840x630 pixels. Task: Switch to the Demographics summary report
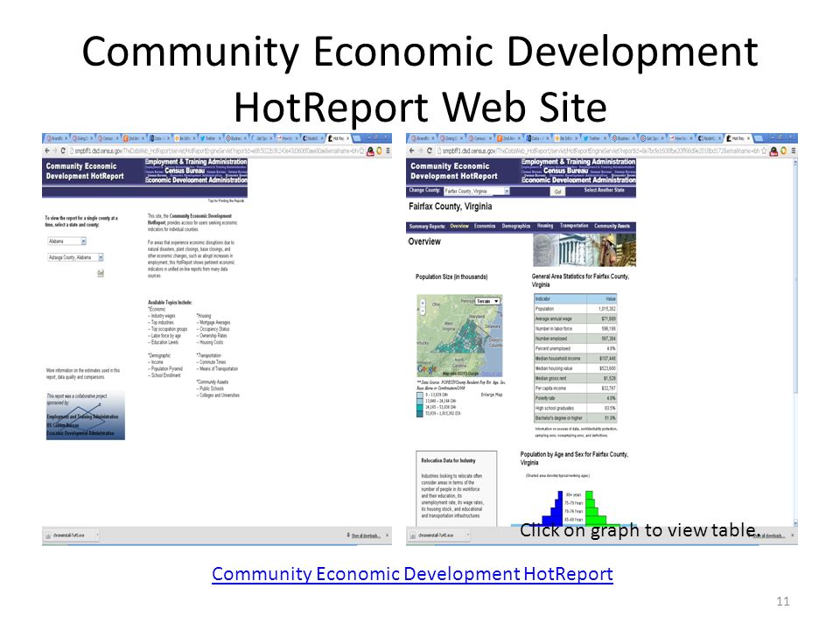pyautogui.click(x=516, y=226)
